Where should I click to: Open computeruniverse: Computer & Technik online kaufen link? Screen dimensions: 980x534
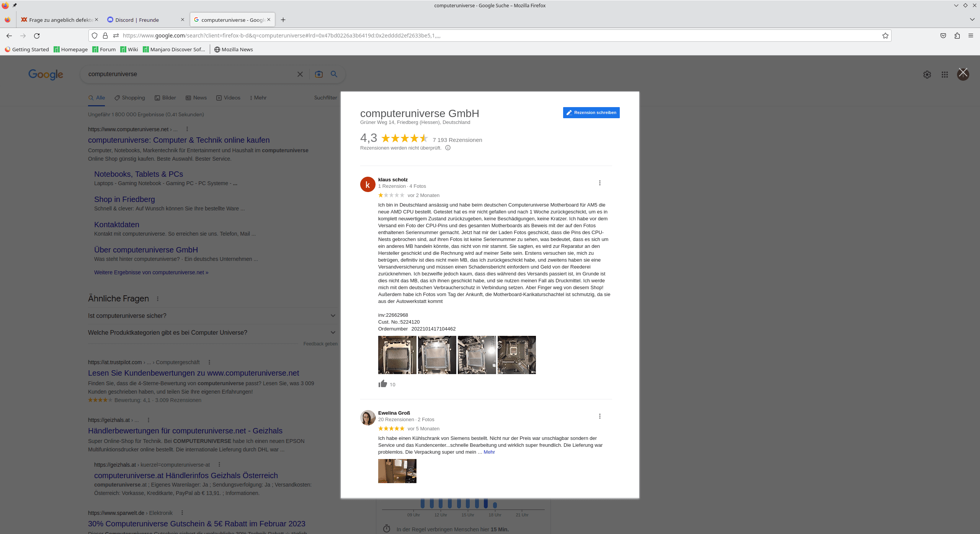coord(179,140)
